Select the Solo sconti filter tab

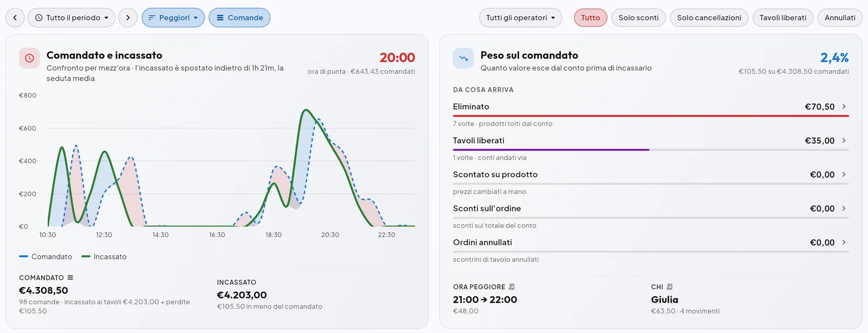[639, 17]
